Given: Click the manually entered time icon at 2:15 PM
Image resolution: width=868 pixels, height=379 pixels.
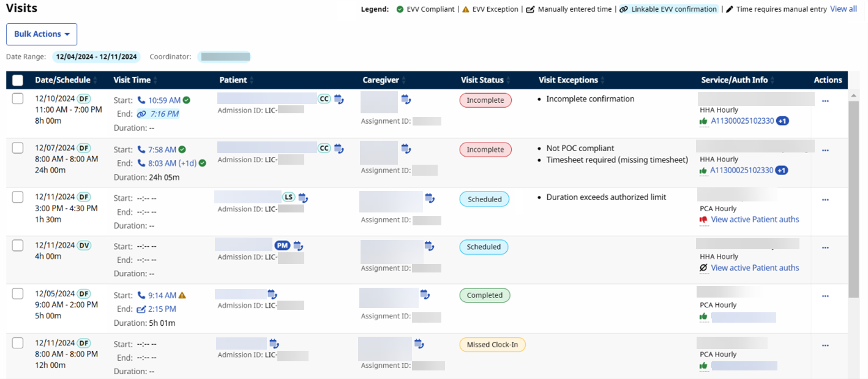Looking at the screenshot, I should coord(141,309).
